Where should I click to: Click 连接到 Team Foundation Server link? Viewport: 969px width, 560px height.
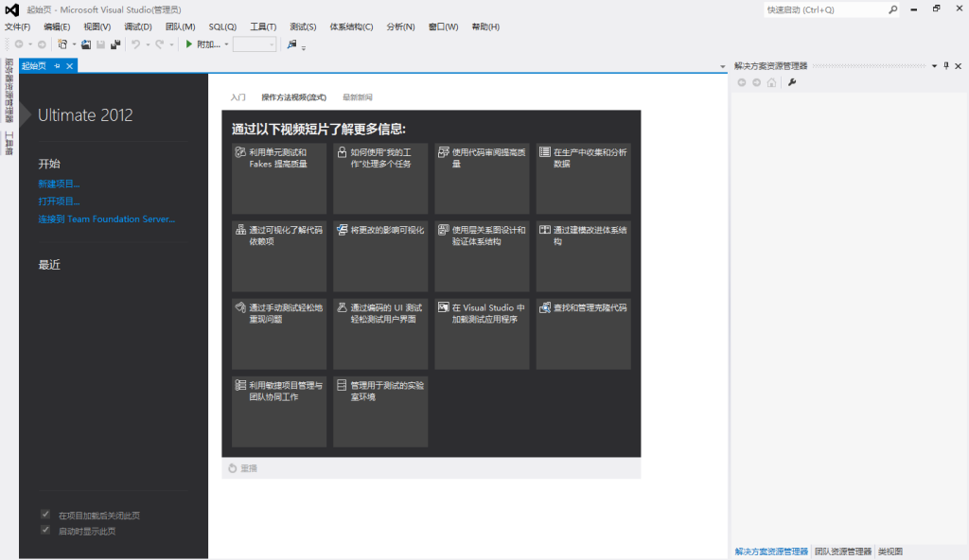coord(106,219)
